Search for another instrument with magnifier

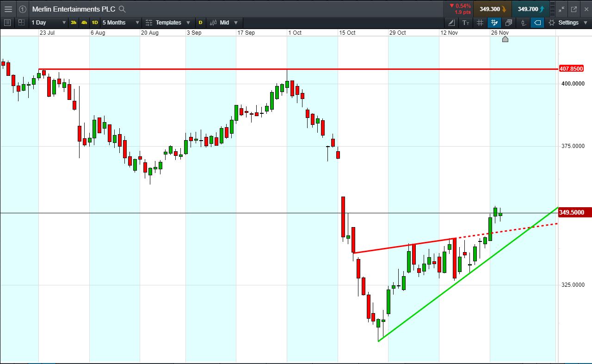tap(122, 9)
